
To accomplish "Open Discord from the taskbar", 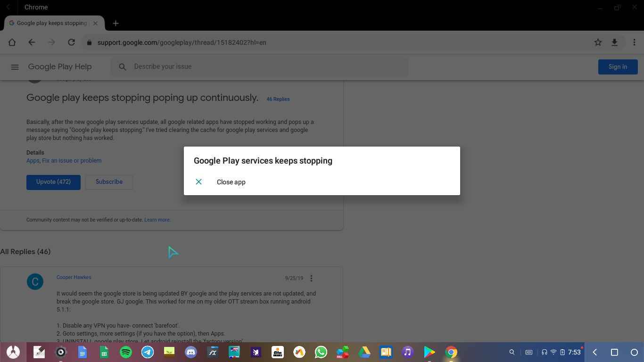I will [191, 352].
